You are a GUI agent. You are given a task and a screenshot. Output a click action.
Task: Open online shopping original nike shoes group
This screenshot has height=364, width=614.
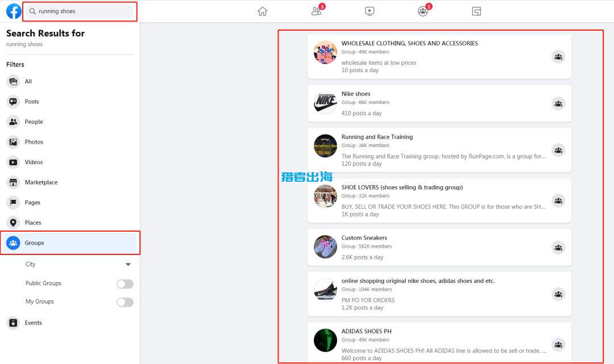(x=418, y=281)
